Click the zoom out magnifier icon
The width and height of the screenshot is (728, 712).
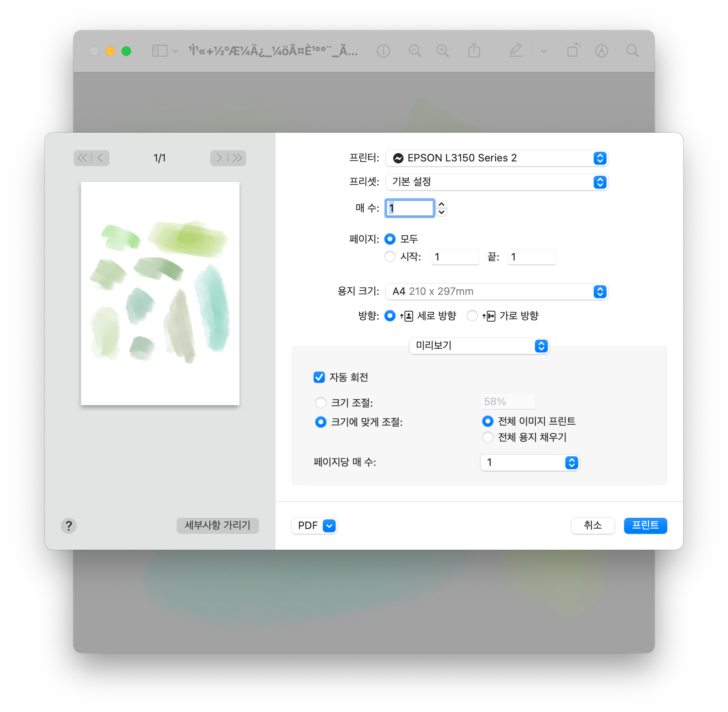[415, 51]
